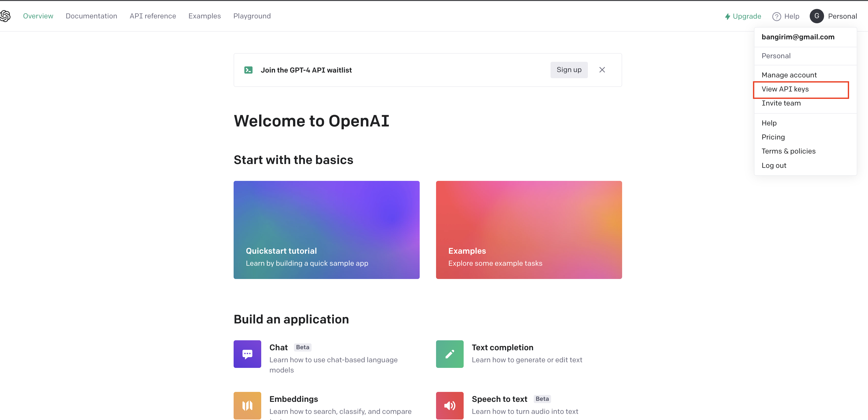Click the 'Start with the basics' heading
The width and height of the screenshot is (868, 420).
click(293, 160)
